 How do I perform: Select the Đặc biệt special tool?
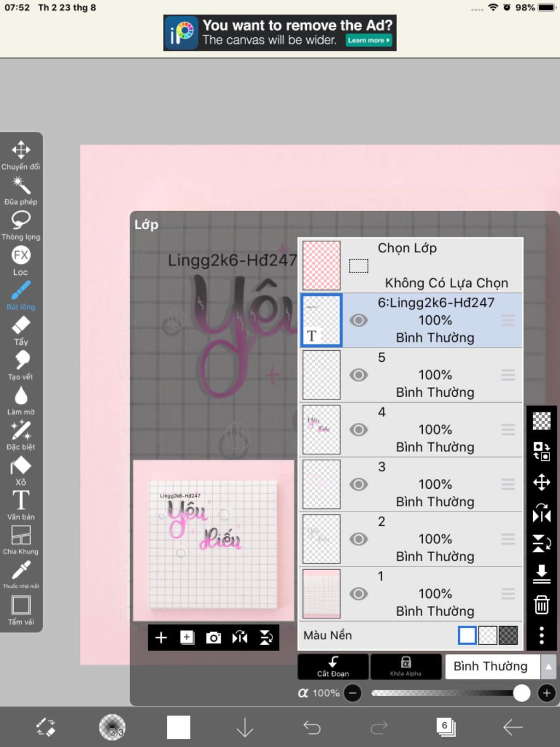21,436
